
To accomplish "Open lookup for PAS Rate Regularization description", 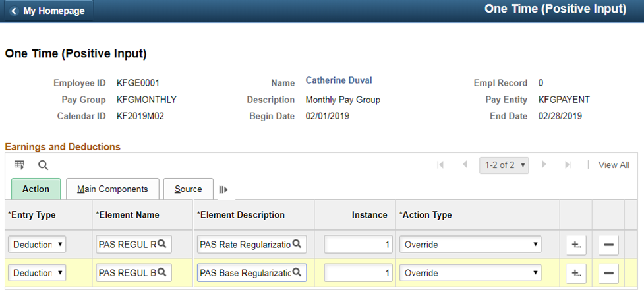I will pyautogui.click(x=296, y=244).
